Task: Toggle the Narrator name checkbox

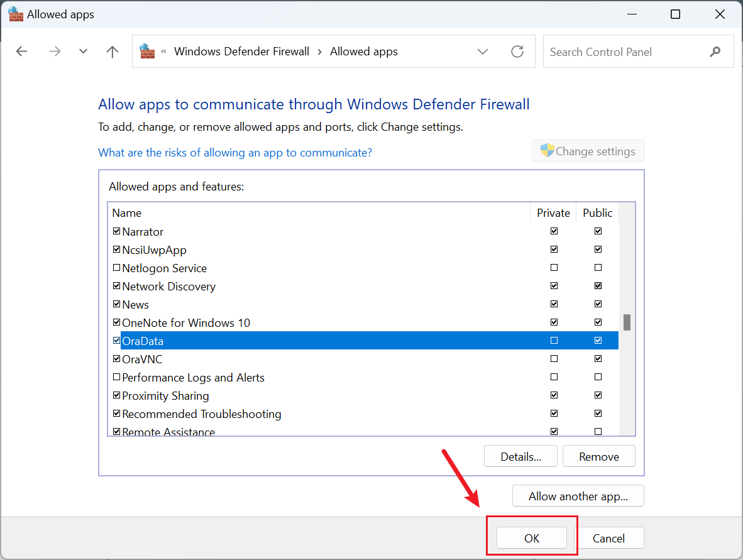Action: (116, 231)
